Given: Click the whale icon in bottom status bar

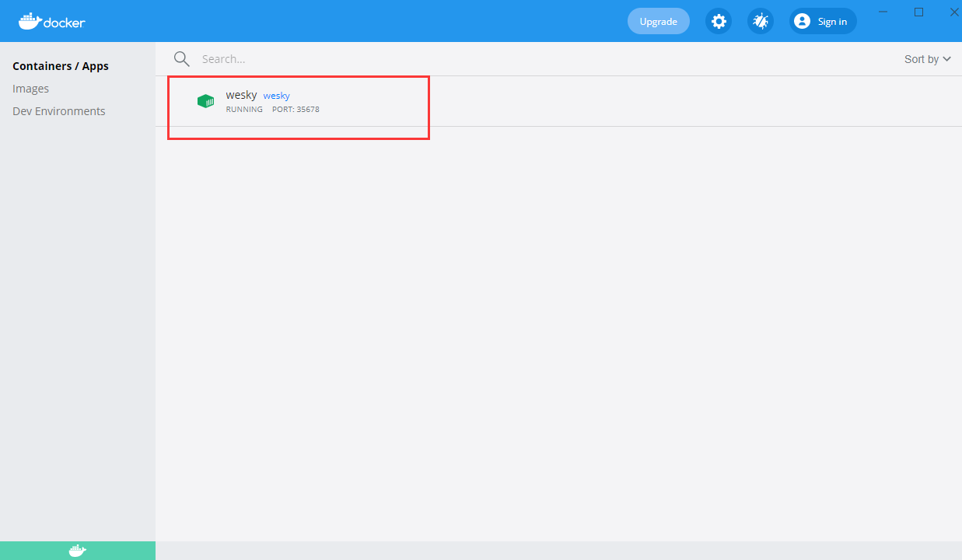Looking at the screenshot, I should tap(78, 551).
